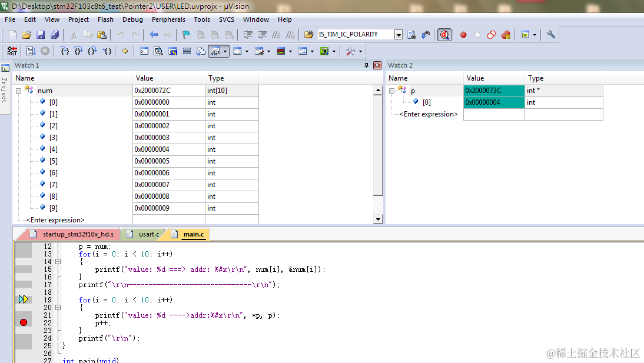The image size is (644, 363).
Task: Save all files
Action: point(54,35)
